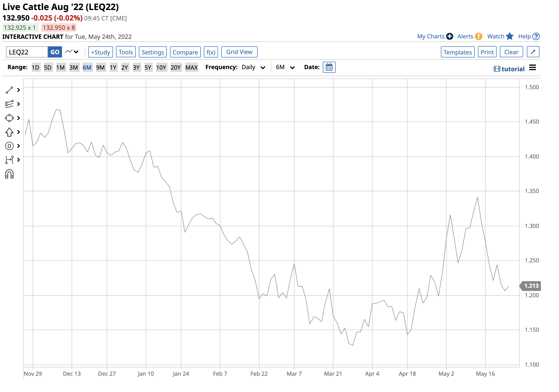Select the 3M range
The image size is (559, 392).
[74, 68]
